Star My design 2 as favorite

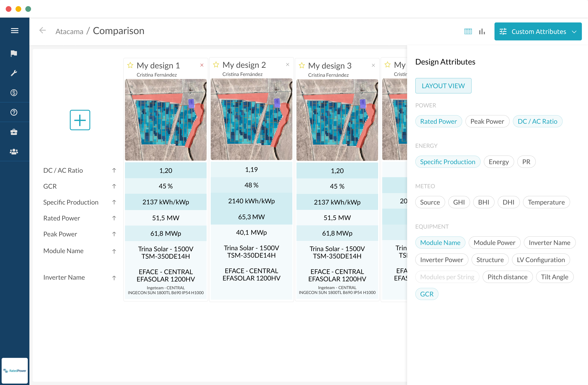tap(216, 65)
